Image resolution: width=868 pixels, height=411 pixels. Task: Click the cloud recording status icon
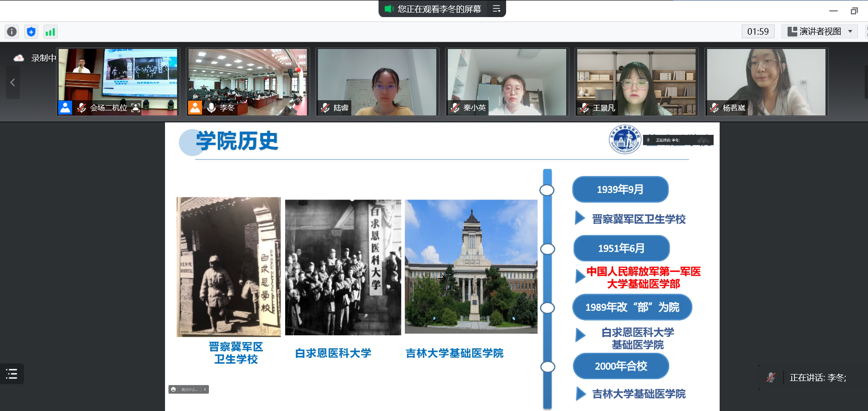point(19,58)
